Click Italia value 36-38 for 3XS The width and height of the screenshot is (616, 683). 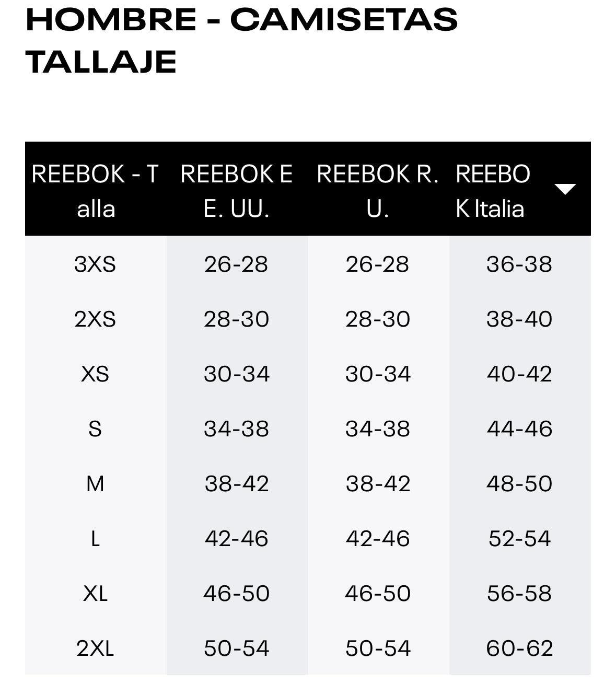(x=519, y=264)
